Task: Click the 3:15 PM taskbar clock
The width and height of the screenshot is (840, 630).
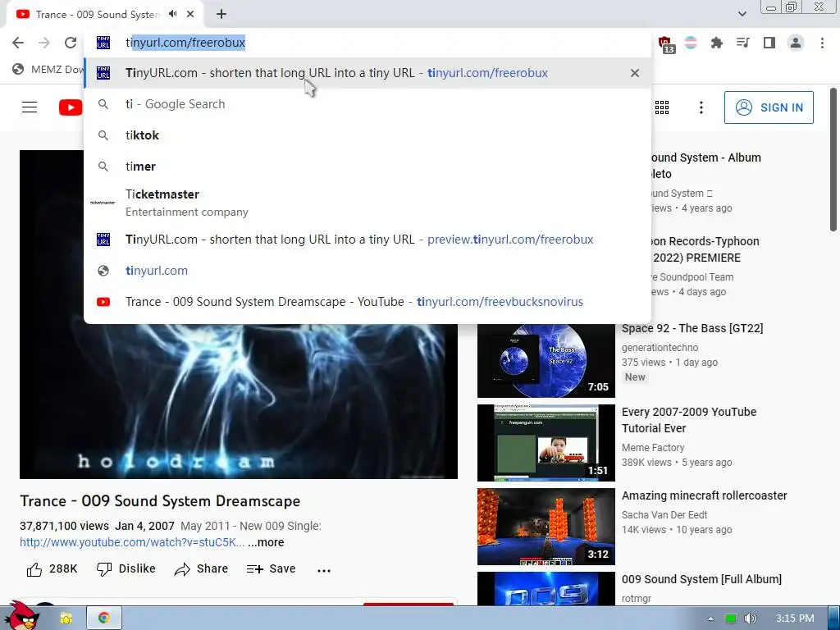Action: (x=795, y=619)
